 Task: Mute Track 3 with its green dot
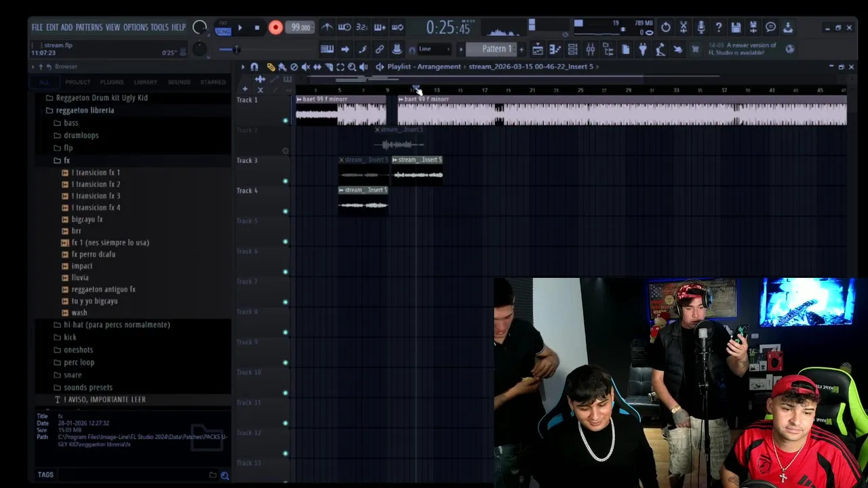[285, 181]
